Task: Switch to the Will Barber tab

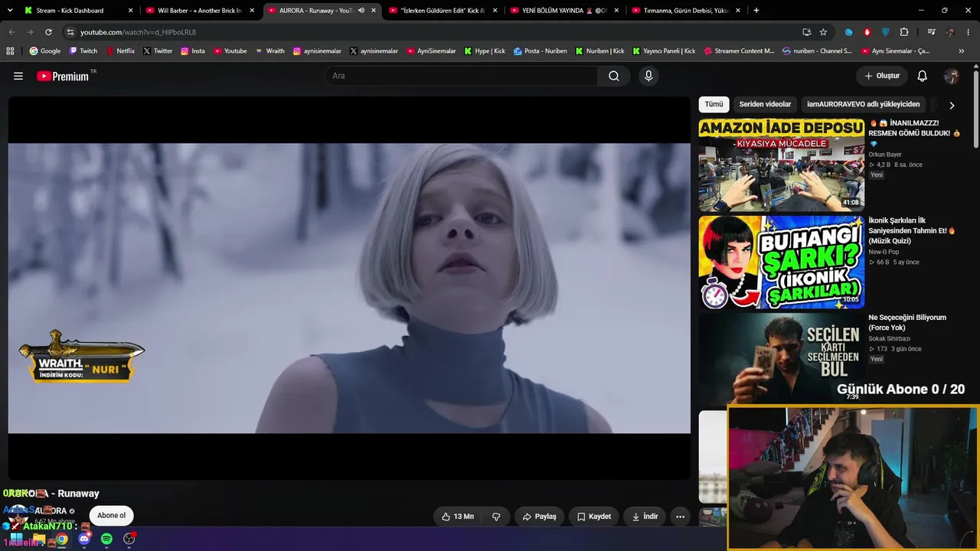Action: (201, 11)
